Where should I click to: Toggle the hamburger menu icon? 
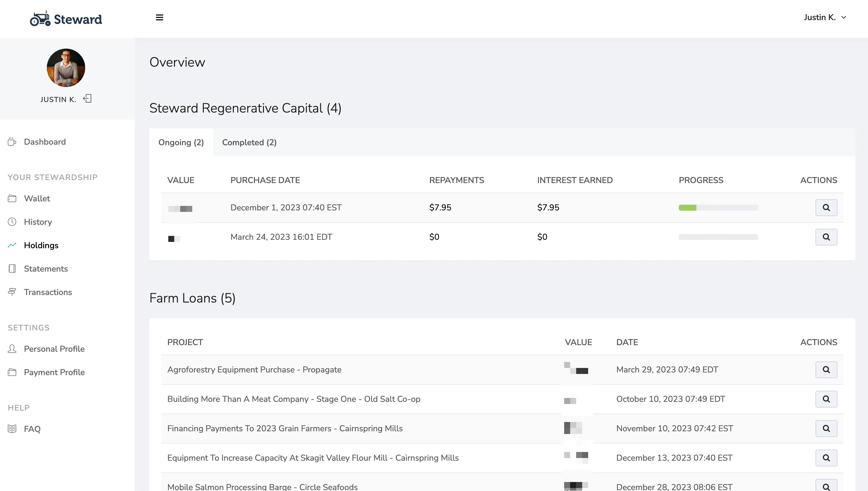(159, 17)
